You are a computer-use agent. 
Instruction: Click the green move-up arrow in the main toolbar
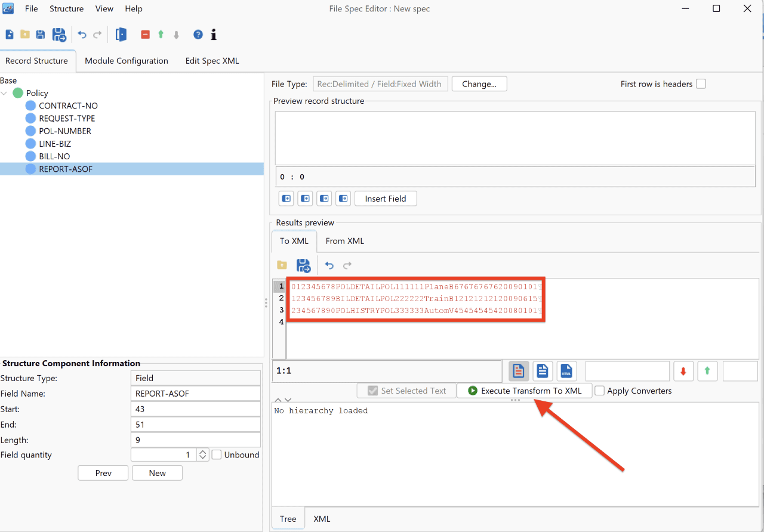pos(161,35)
